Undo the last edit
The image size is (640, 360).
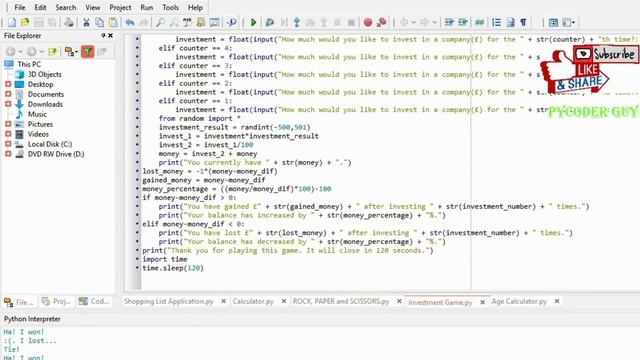(130, 22)
